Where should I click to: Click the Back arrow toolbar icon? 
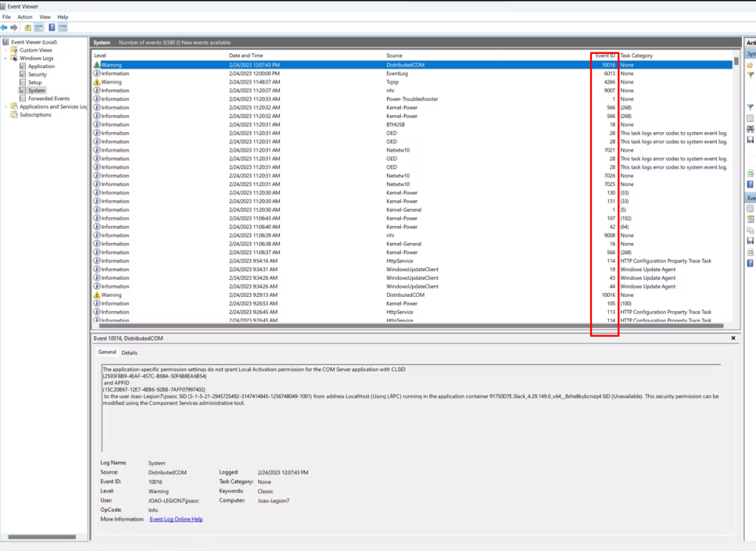(x=4, y=27)
